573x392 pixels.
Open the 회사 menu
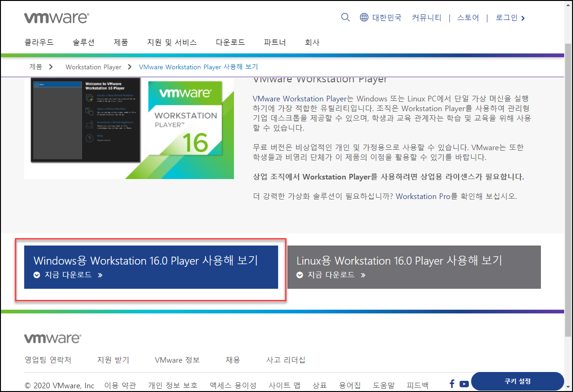coord(312,42)
